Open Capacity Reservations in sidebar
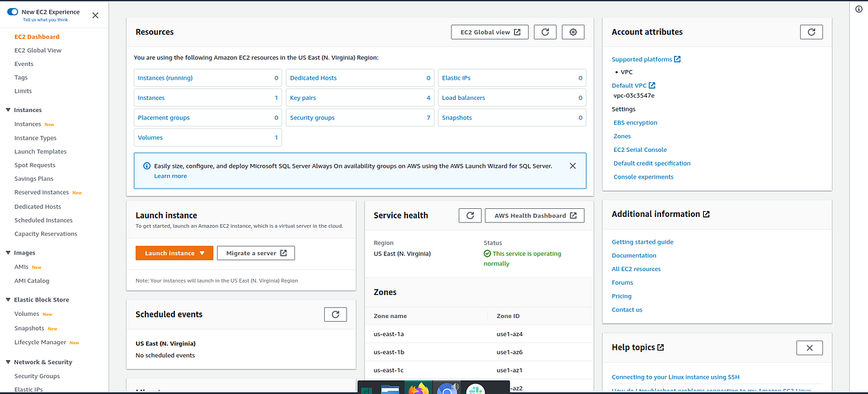868x394 pixels. tap(46, 234)
